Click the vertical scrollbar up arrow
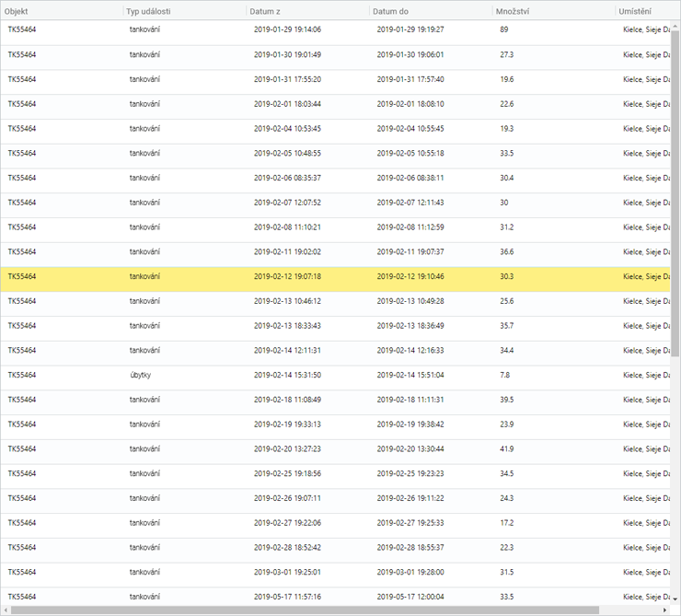Viewport: 681px width, 616px height. pos(675,26)
